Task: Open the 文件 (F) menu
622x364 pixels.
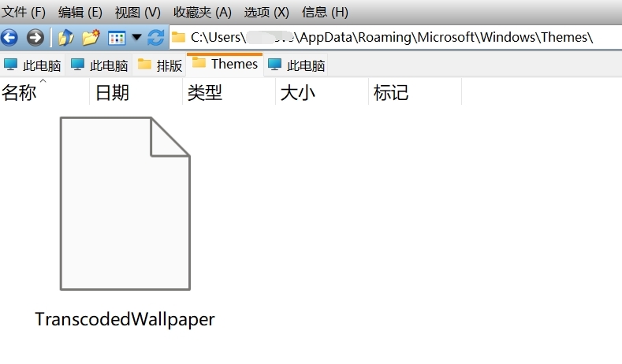Action: 24,13
